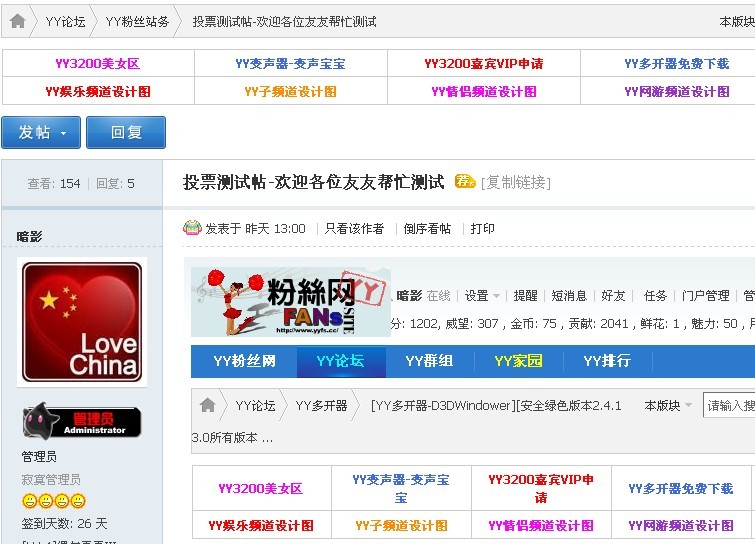Click 好友 in embedded header
The width and height of the screenshot is (755, 544).
click(613, 296)
